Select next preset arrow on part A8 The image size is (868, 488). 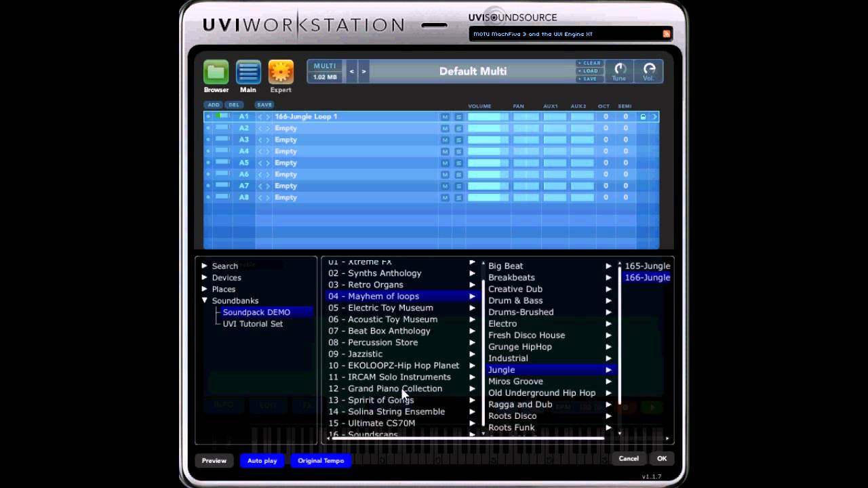pos(268,197)
